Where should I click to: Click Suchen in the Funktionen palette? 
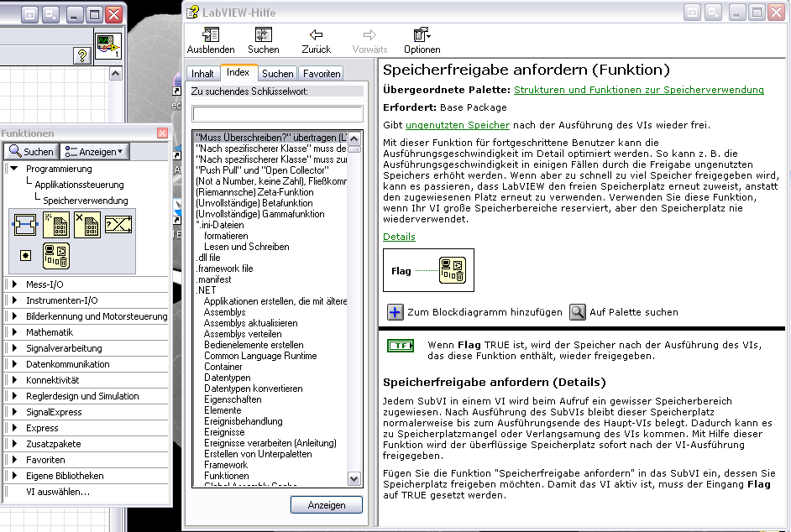point(31,151)
